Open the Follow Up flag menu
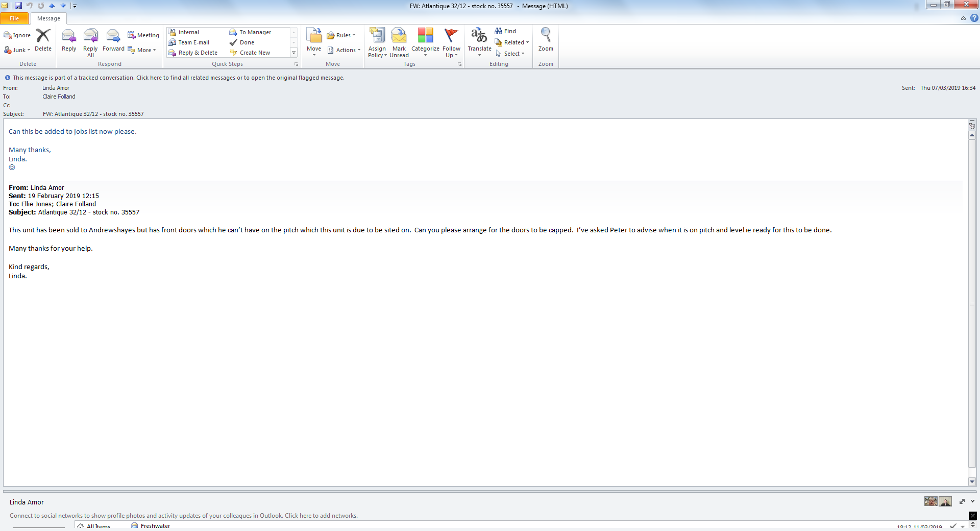 pyautogui.click(x=451, y=43)
